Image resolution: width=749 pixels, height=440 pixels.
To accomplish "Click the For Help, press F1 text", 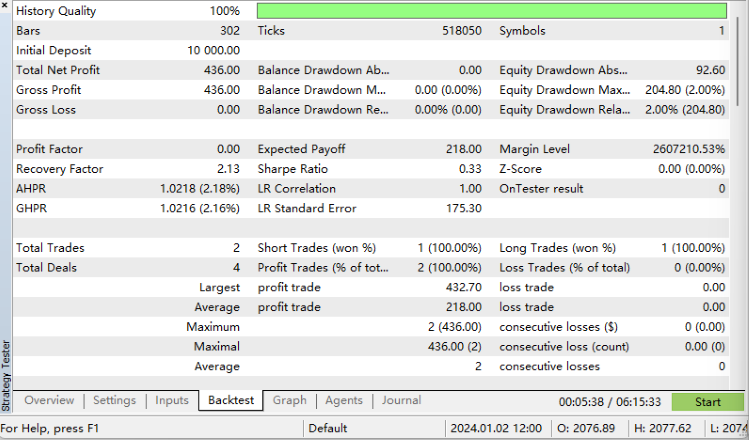I will click(50, 428).
